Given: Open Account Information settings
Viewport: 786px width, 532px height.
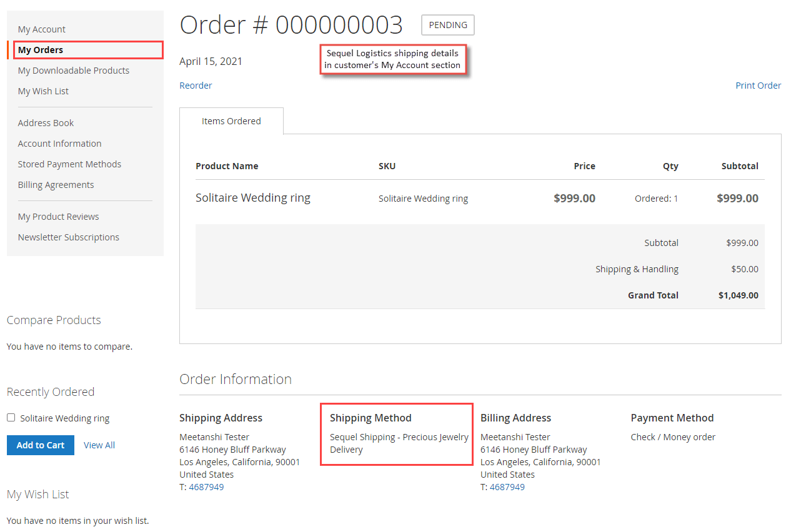Looking at the screenshot, I should [59, 143].
